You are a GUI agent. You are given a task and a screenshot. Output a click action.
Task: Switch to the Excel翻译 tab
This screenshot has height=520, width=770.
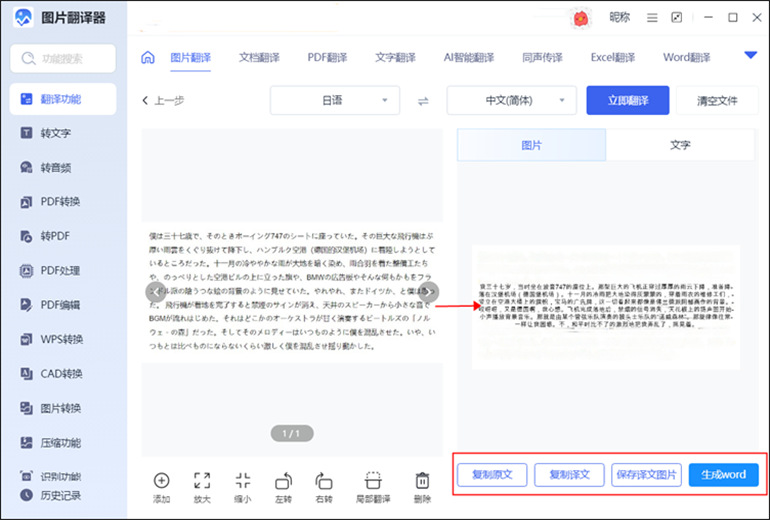(x=613, y=58)
